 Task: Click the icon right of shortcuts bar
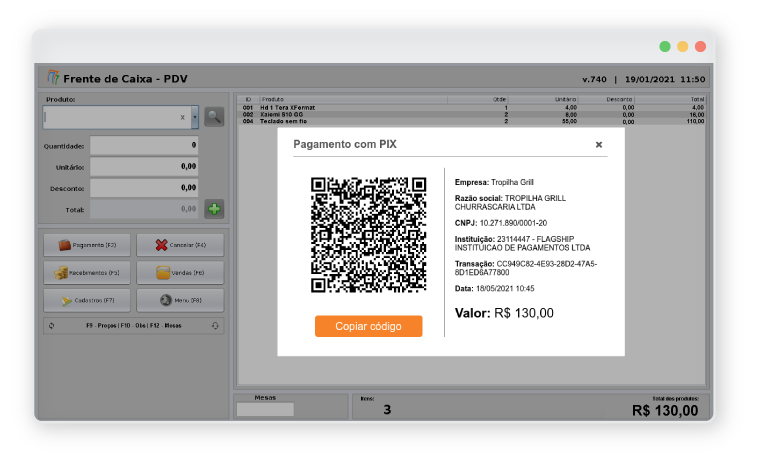tap(215, 326)
